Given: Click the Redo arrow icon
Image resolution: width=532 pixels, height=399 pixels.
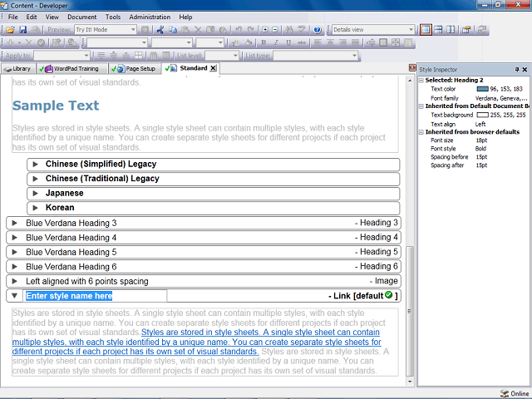Looking at the screenshot, I should 251,30.
